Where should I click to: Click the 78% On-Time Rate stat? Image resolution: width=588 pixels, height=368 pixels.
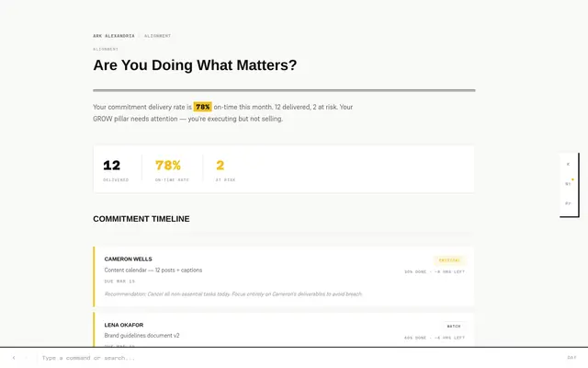[172, 169]
